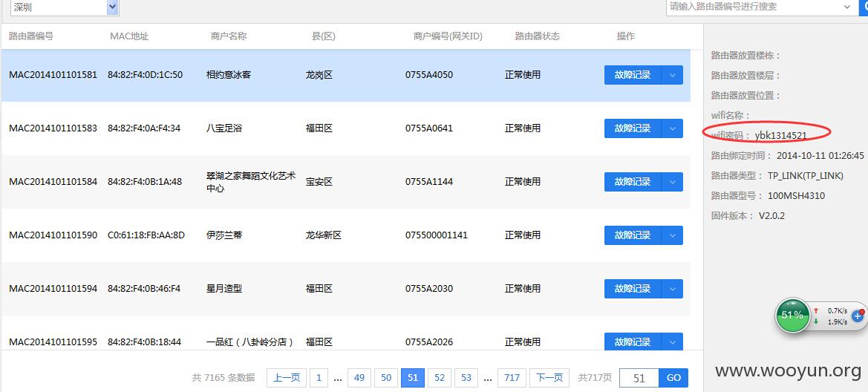This screenshot has width=868, height=392.
Task: Click router model 100MSH4310
Action: pyautogui.click(x=797, y=195)
